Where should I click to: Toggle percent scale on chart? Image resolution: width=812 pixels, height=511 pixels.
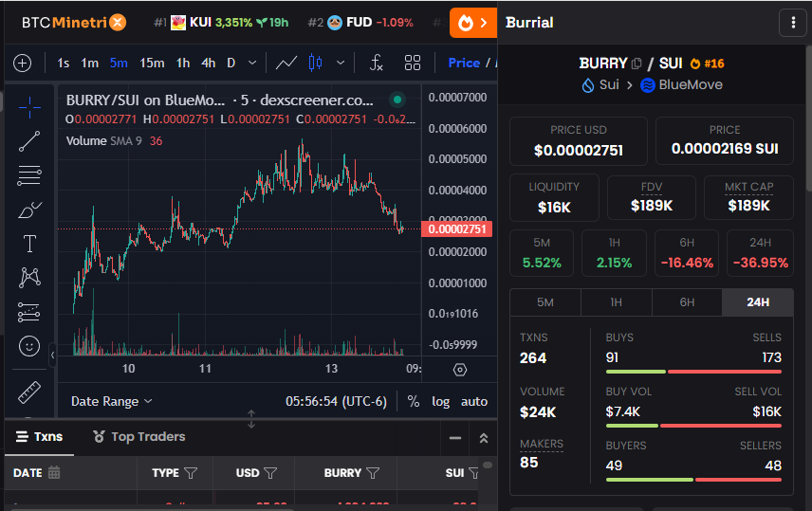[x=414, y=401]
